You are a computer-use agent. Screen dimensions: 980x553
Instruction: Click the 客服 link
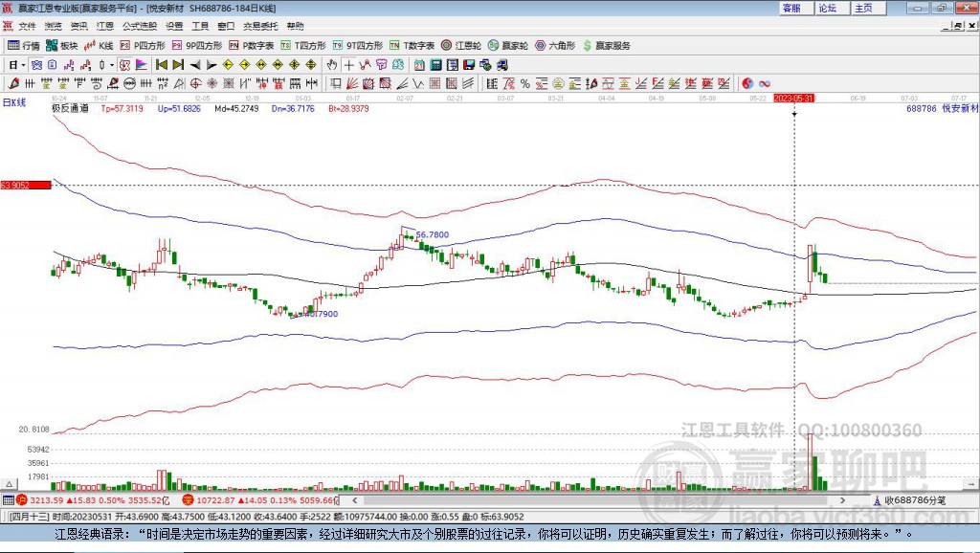(x=791, y=8)
